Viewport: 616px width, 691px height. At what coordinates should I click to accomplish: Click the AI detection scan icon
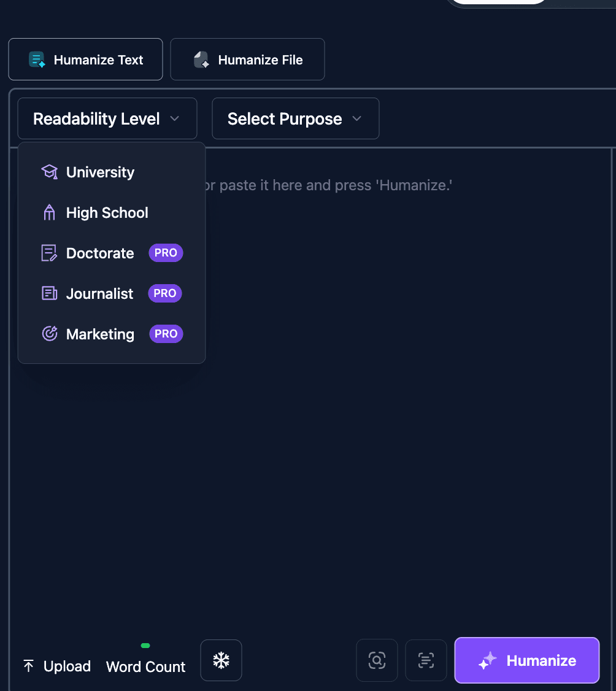coord(377,660)
